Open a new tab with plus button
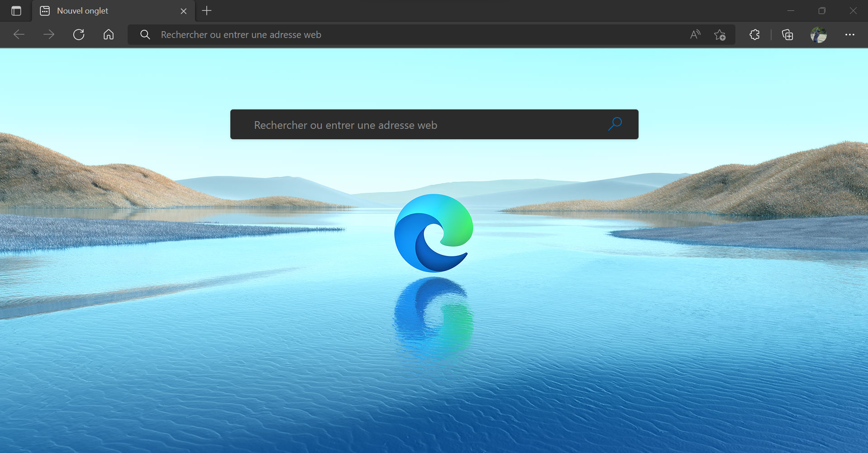Screen dimensions: 868x453 (207, 10)
